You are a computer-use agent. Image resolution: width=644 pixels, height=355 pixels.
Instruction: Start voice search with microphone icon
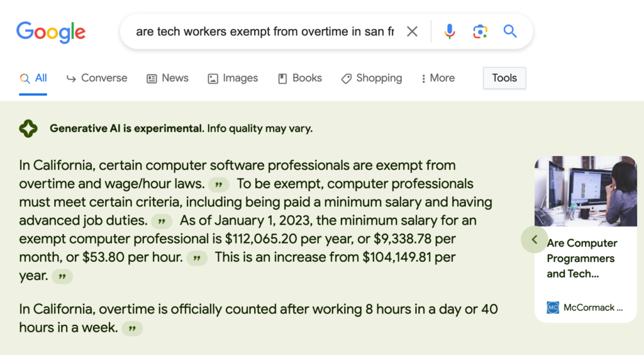point(449,31)
